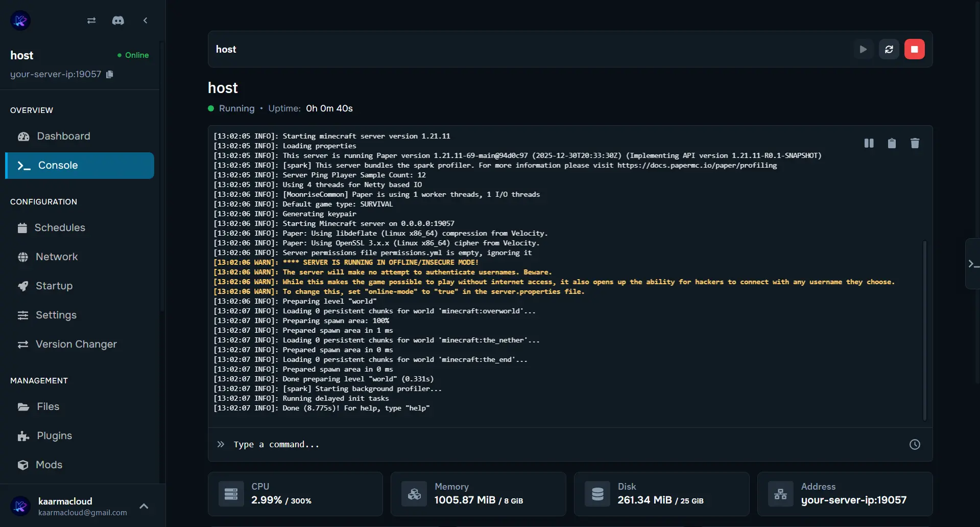Open the Version Changer
The height and width of the screenshot is (527, 980).
coord(80,344)
